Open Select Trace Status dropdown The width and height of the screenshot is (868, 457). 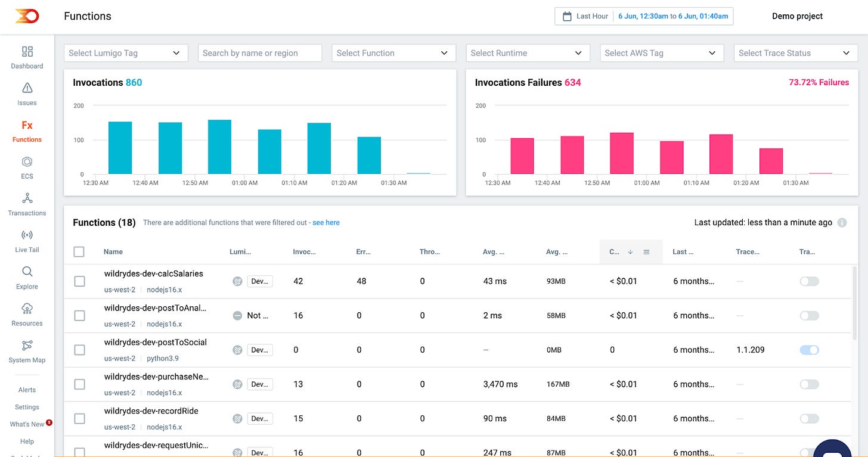(x=796, y=53)
